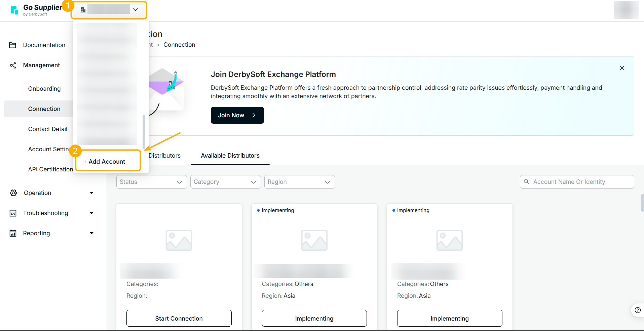Viewport: 644px width, 331px height.
Task: Click the Troubleshooting code window icon
Action: pyautogui.click(x=13, y=213)
